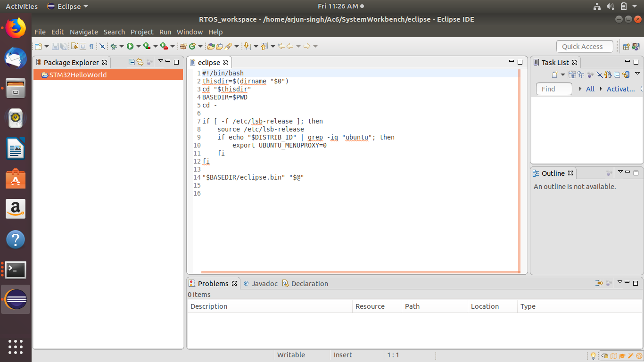
Task: Toggle Categorized view in Task List toolbar
Action: [x=572, y=74]
